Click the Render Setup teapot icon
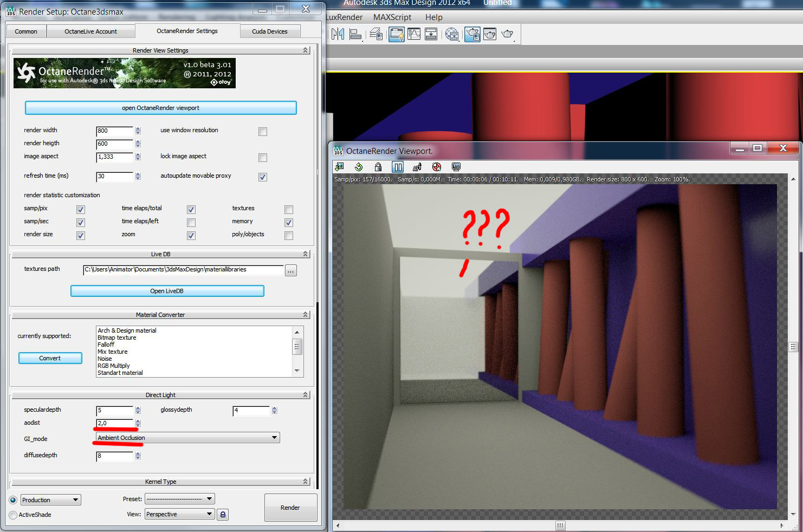 point(472,35)
